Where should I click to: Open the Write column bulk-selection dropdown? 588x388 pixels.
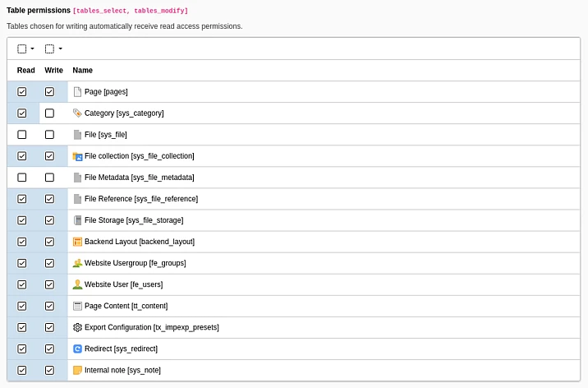[x=53, y=49]
